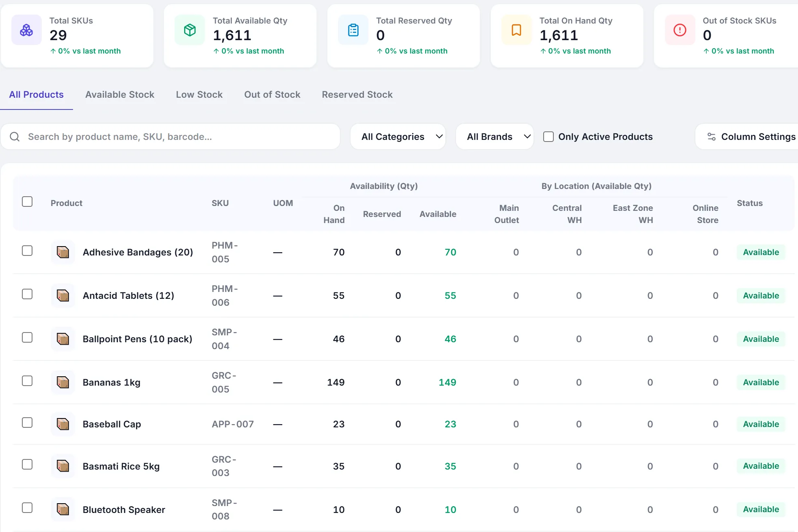Click the Adhesive Bandages product image
The image size is (798, 532).
point(63,252)
